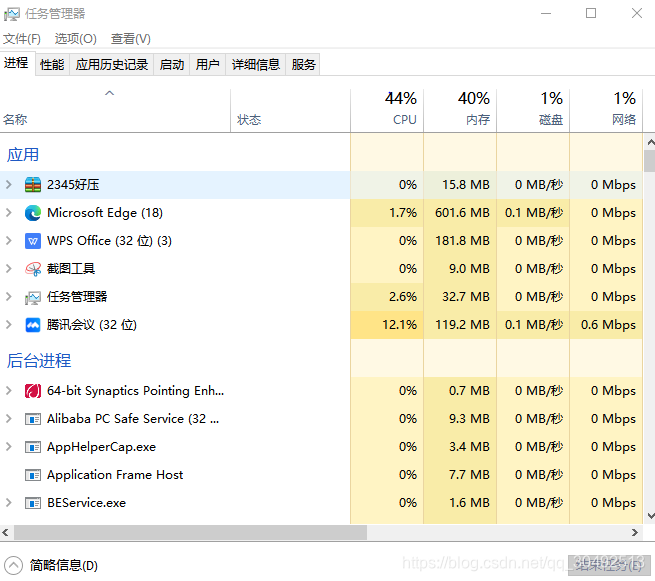Click the 2.6% CPU value for 任务管理器

(403, 297)
